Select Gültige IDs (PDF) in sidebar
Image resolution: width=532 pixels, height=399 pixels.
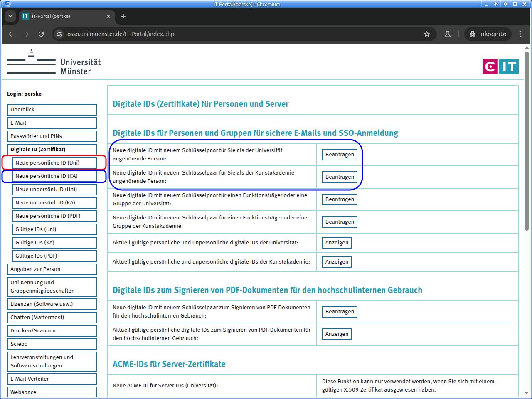(x=54, y=256)
